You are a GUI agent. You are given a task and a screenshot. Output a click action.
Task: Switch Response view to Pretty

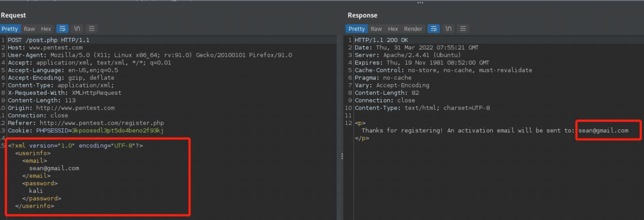pos(357,29)
